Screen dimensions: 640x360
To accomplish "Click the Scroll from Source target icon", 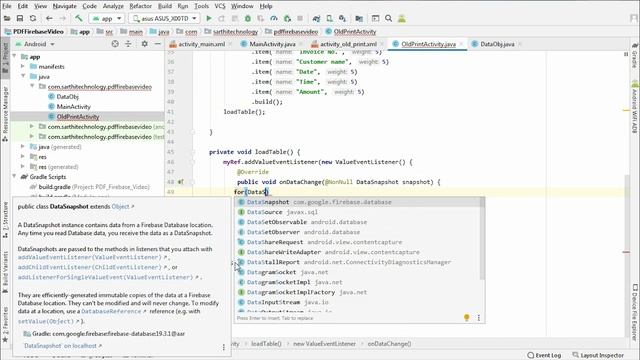I will click(x=115, y=44).
